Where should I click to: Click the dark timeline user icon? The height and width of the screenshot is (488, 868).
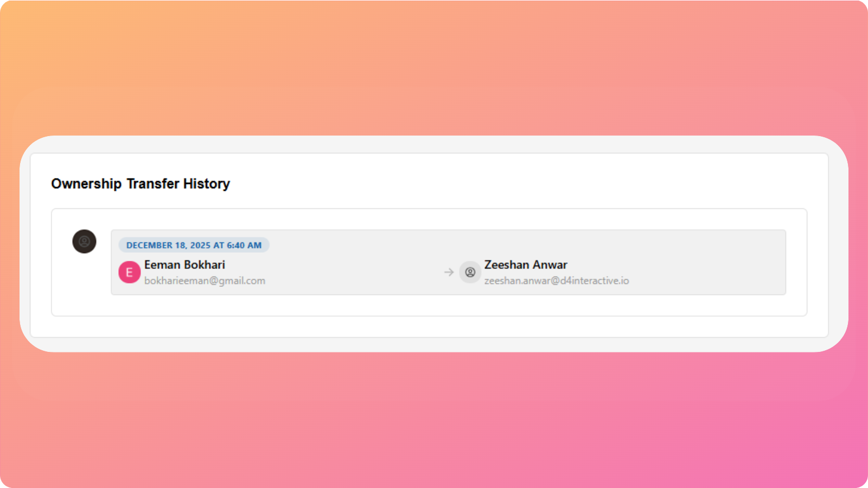coord(84,241)
